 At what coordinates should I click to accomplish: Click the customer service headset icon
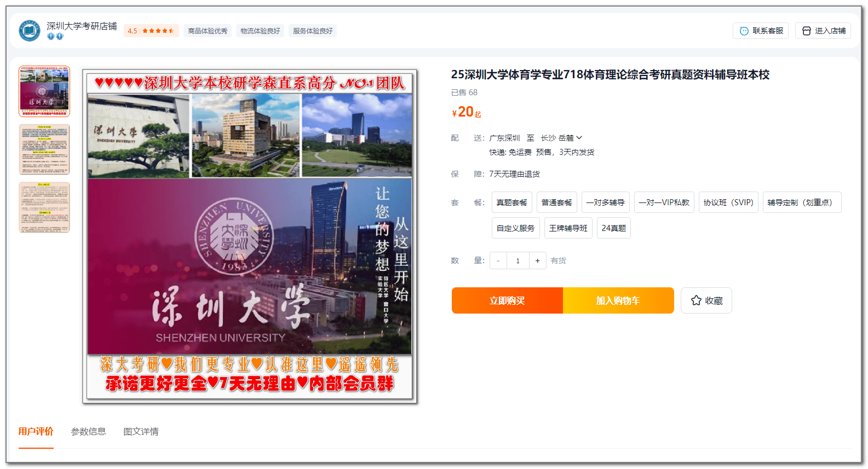(744, 31)
